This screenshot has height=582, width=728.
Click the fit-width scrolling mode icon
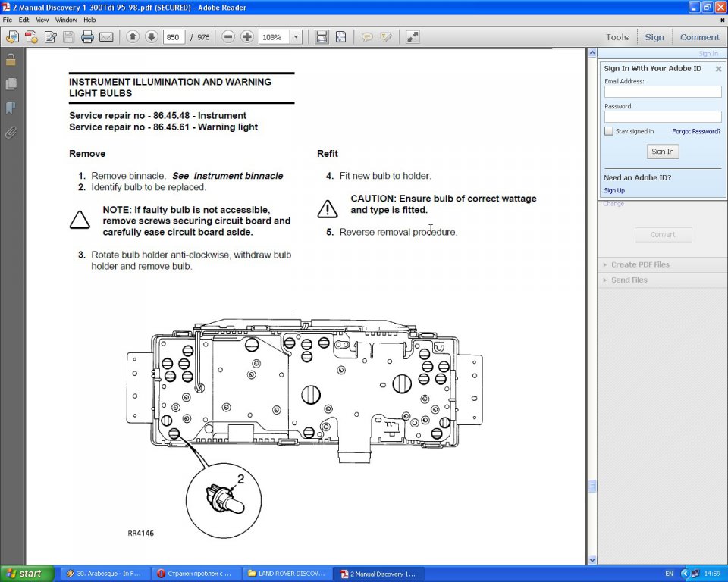coord(322,36)
